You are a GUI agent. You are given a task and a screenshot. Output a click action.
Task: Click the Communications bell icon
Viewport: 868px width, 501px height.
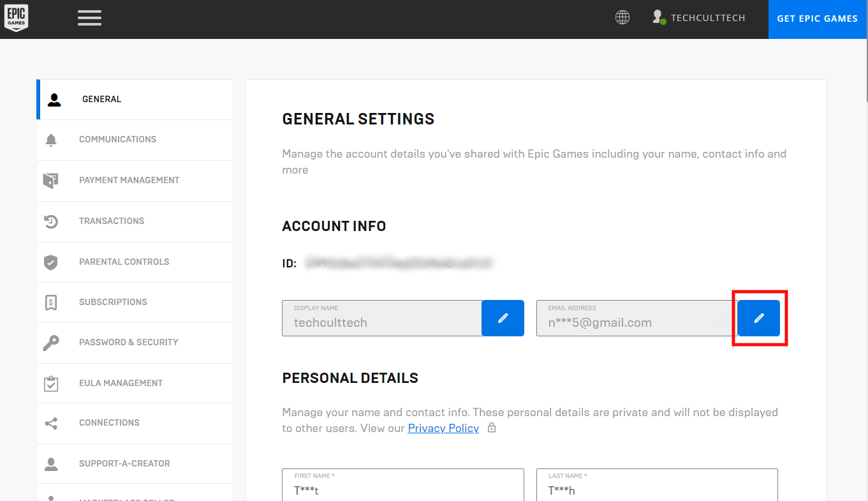(x=51, y=140)
